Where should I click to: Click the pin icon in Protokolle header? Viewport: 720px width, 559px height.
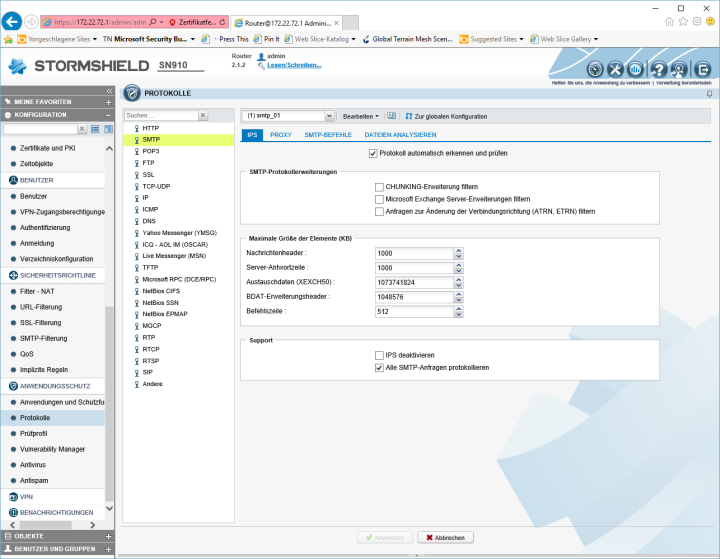click(708, 93)
